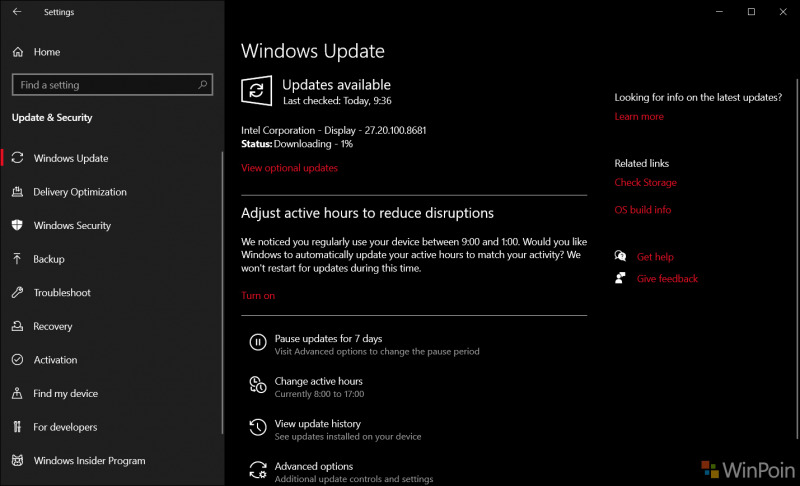The width and height of the screenshot is (800, 486).
Task: Click the back arrow in Settings title bar
Action: click(17, 11)
